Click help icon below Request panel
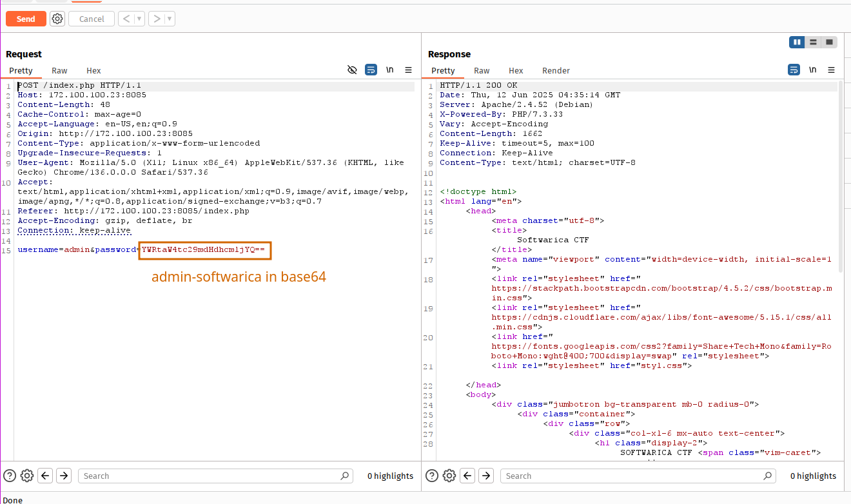This screenshot has height=504, width=851. [10, 476]
